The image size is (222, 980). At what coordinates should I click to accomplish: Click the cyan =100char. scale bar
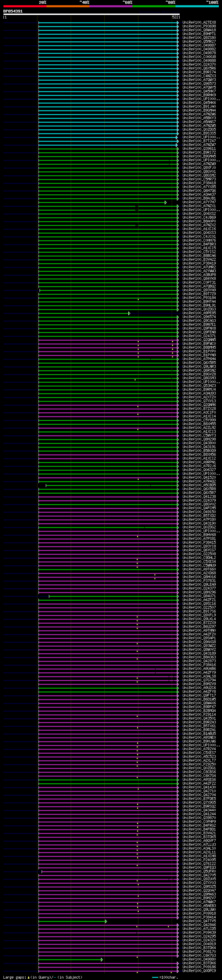pyautogui.click(x=155, y=977)
